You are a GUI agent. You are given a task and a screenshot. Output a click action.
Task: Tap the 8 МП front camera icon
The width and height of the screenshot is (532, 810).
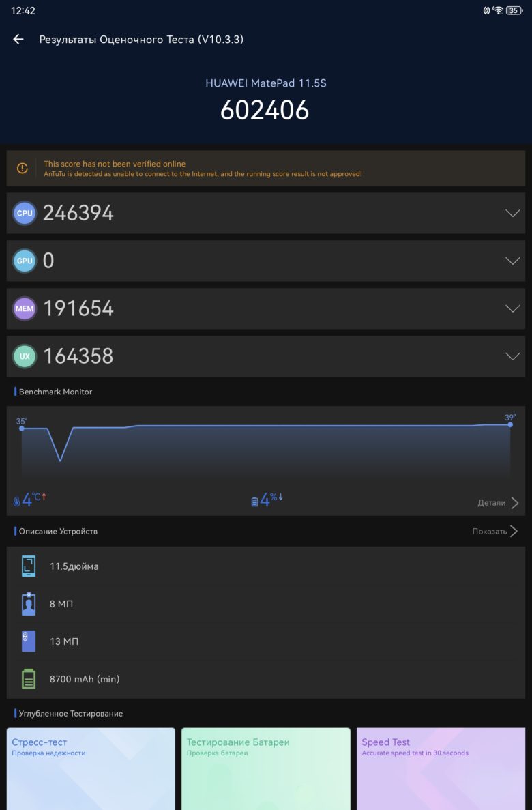pyautogui.click(x=29, y=603)
